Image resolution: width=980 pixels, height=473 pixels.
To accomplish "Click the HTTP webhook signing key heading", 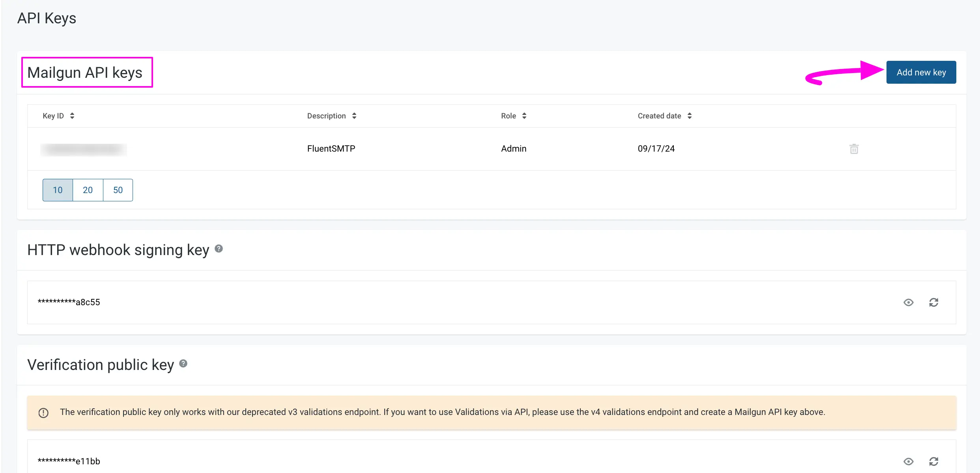I will click(118, 250).
